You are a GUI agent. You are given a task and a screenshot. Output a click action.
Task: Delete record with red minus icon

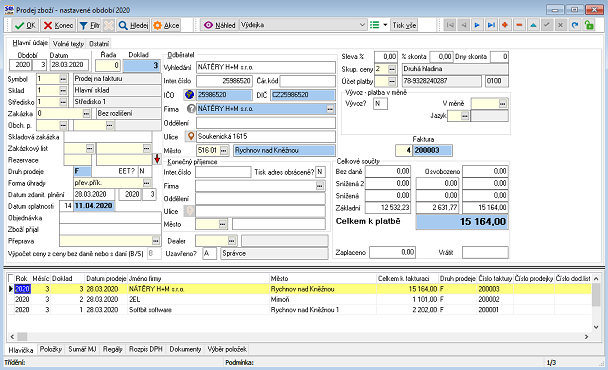(519, 25)
